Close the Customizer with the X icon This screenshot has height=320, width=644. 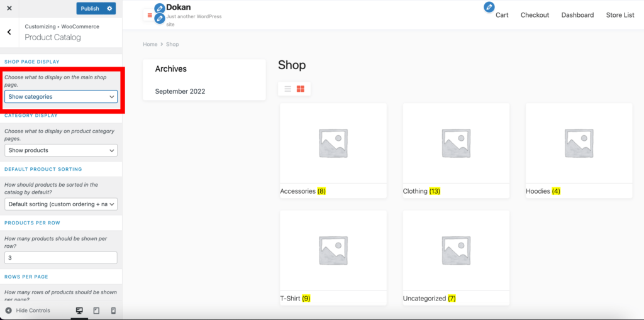click(9, 8)
